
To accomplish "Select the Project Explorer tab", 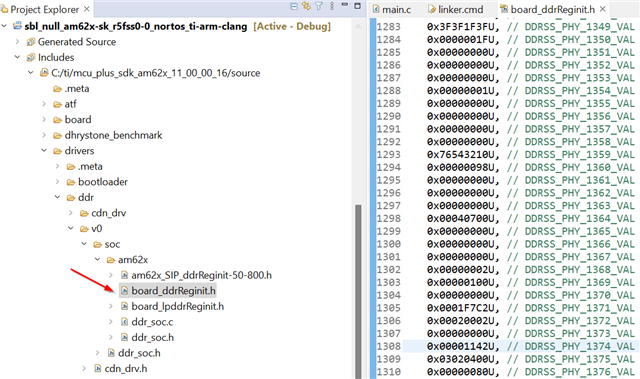I will (x=44, y=9).
